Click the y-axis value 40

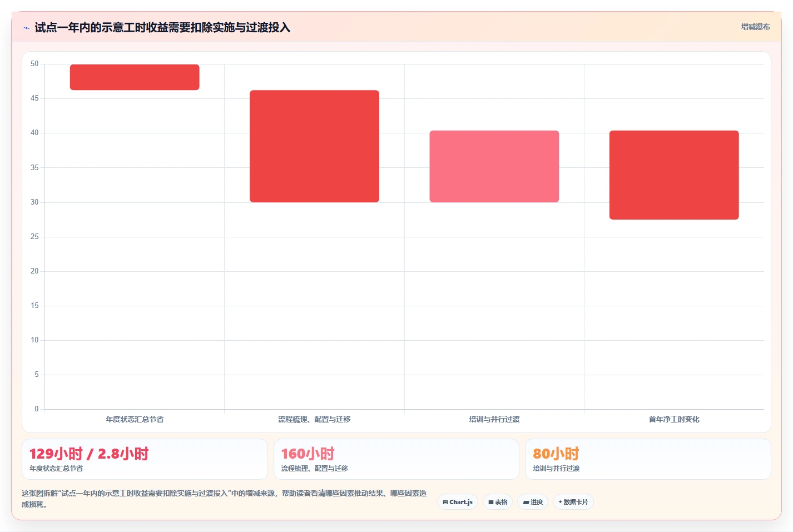coord(34,133)
